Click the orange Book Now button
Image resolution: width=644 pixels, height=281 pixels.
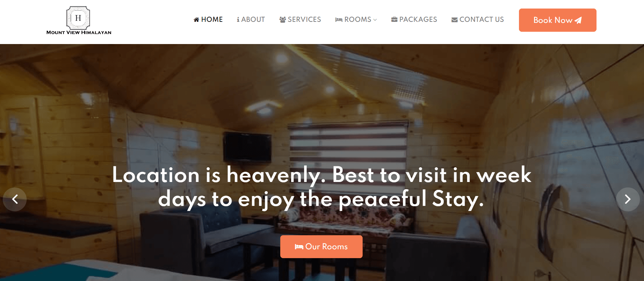click(x=558, y=20)
